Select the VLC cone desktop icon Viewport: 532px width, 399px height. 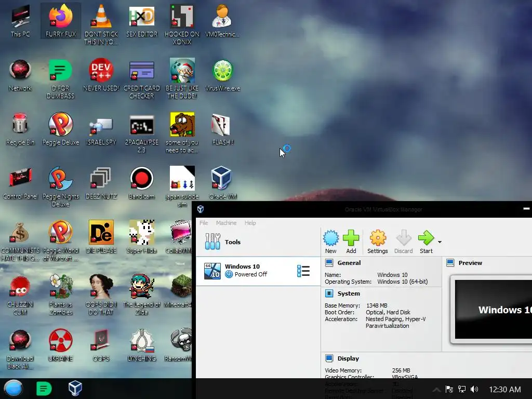click(x=101, y=24)
